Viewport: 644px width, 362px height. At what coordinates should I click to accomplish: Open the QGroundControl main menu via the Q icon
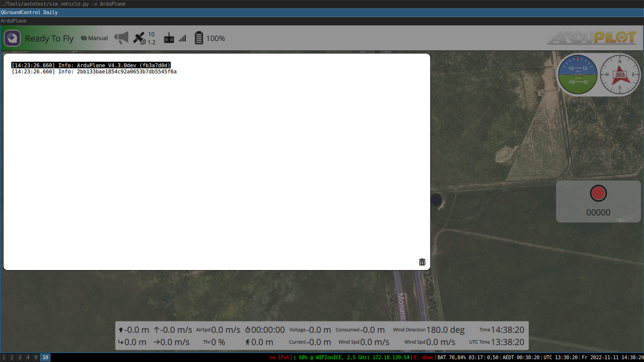point(12,38)
